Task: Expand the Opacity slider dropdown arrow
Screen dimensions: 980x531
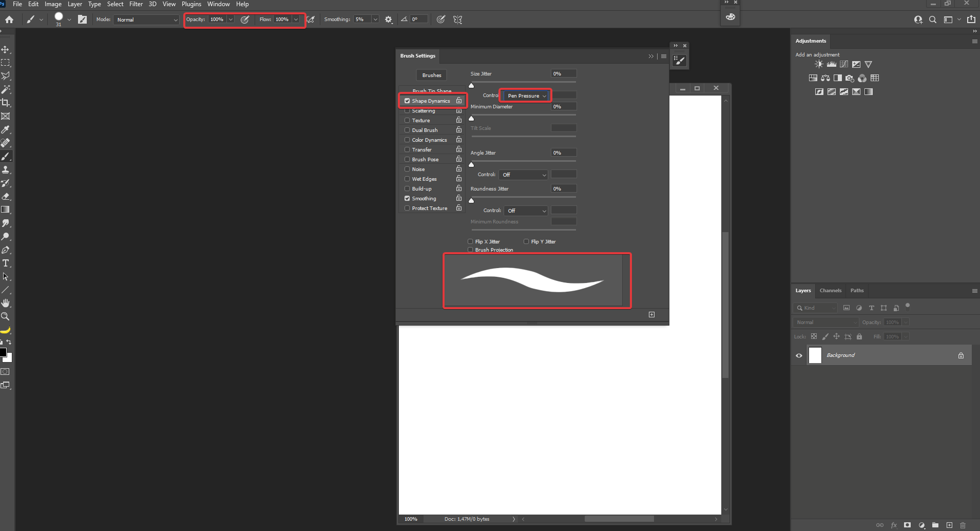Action: (x=230, y=20)
